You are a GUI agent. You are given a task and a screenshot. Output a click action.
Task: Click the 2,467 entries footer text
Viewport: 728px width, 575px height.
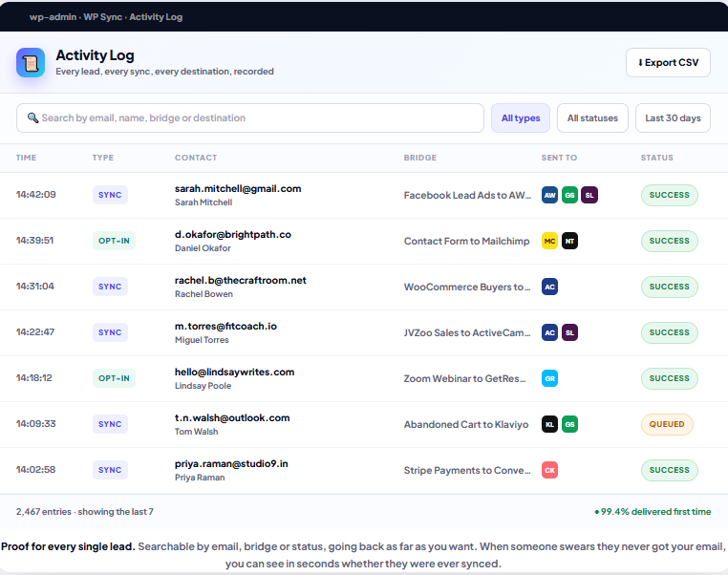pos(84,512)
